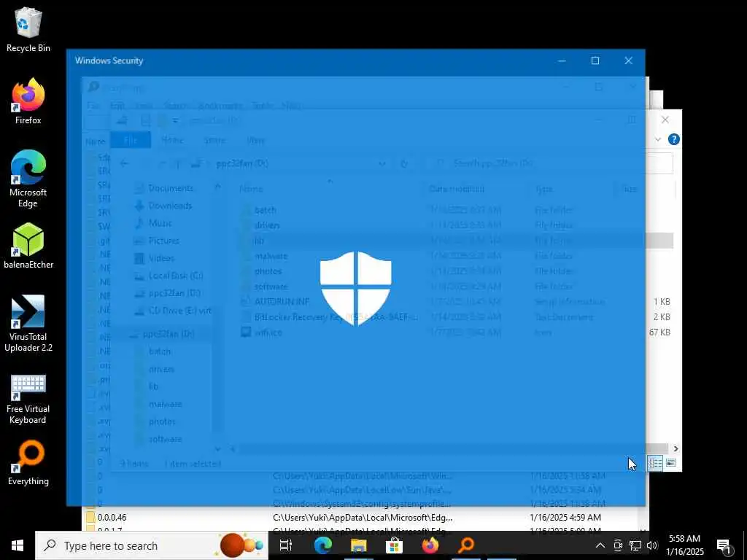The image size is (747, 560).
Task: Select the 0.0.0.46 folder in Everything
Action: point(112,517)
